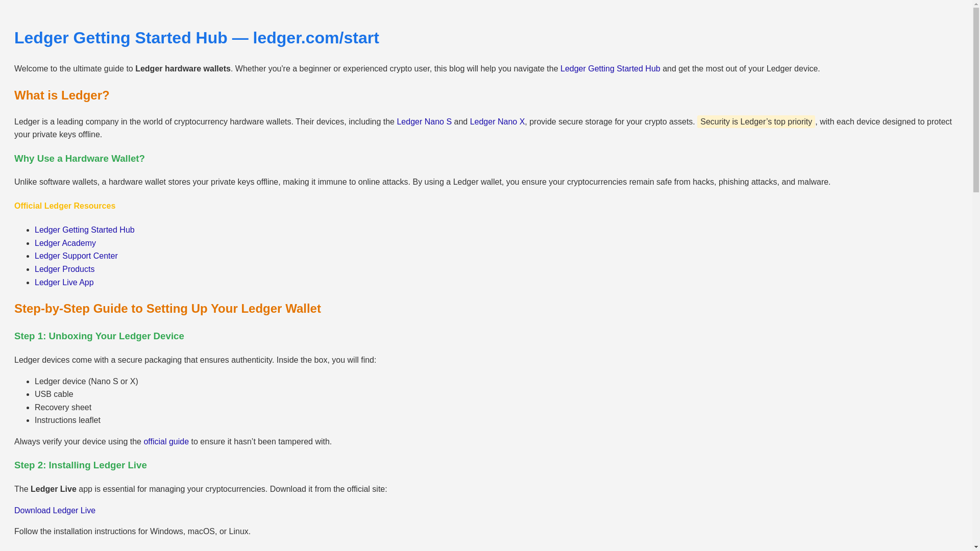Open the Ledger Live App link
The image size is (980, 551).
click(x=64, y=282)
